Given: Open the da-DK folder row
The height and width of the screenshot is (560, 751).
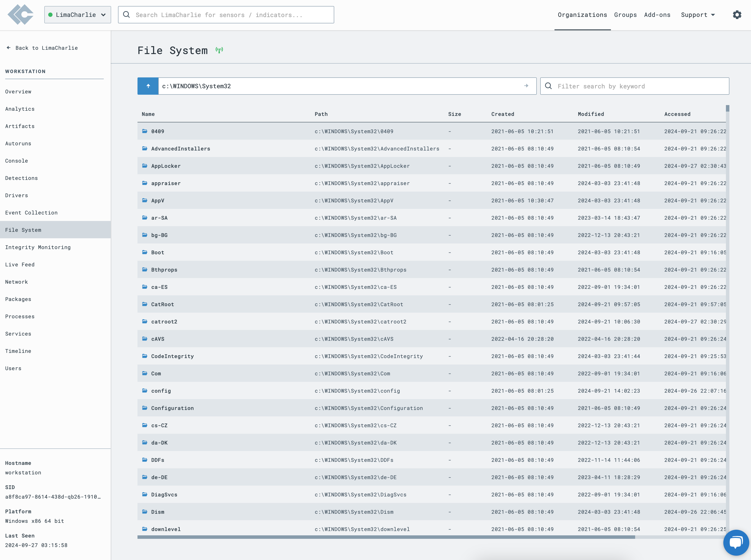Looking at the screenshot, I should (432, 442).
